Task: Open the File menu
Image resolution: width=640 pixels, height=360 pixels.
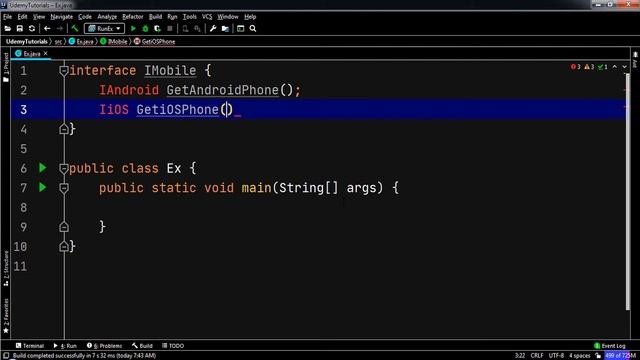Action: pos(7,17)
